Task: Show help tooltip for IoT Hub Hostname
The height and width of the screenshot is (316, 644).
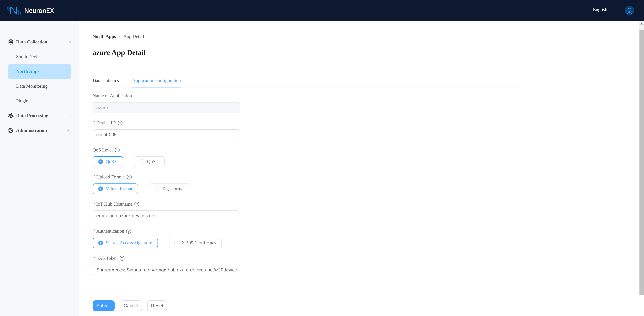Action: [x=137, y=204]
